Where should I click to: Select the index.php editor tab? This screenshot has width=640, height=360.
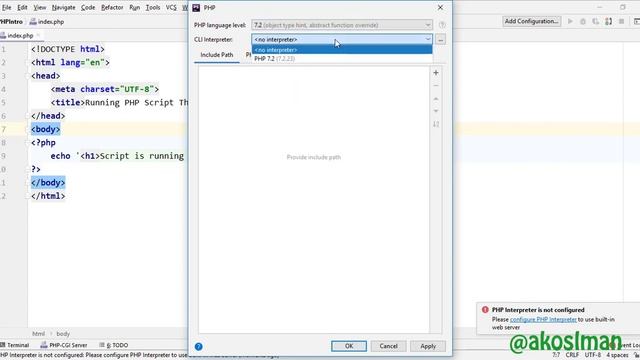pyautogui.click(x=19, y=36)
